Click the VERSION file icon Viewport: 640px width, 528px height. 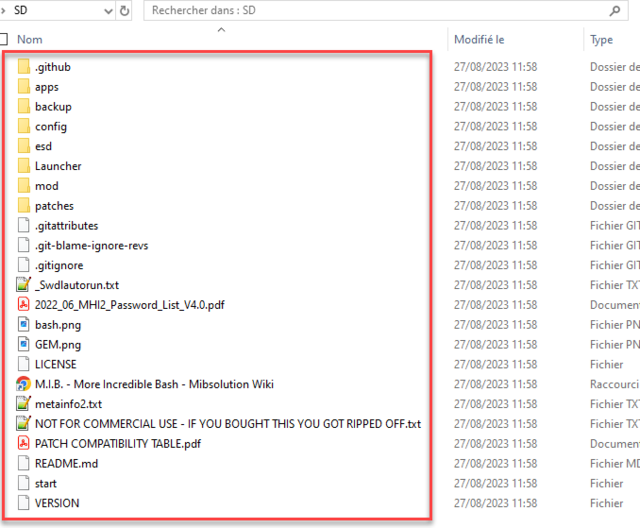tap(24, 503)
